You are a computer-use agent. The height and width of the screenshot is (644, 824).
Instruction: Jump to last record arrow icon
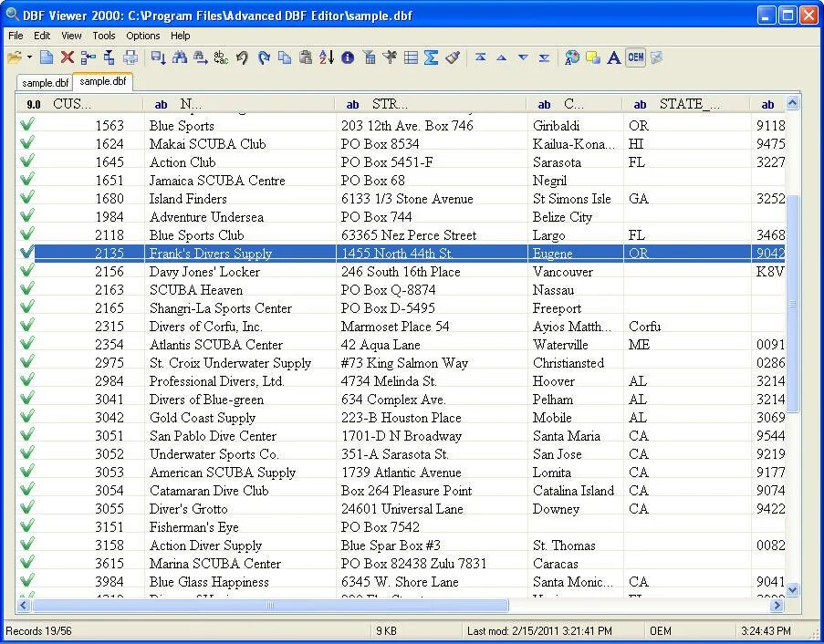(x=545, y=57)
